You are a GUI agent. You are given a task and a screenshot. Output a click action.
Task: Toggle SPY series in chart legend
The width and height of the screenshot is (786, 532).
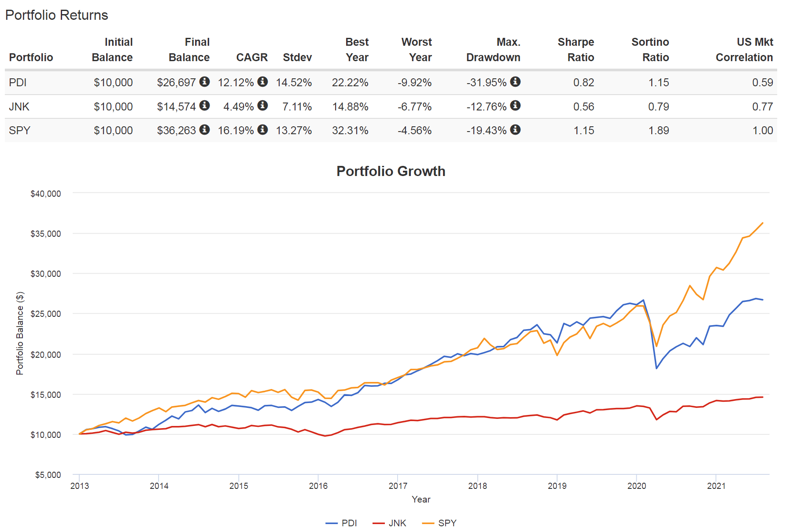coord(439,523)
